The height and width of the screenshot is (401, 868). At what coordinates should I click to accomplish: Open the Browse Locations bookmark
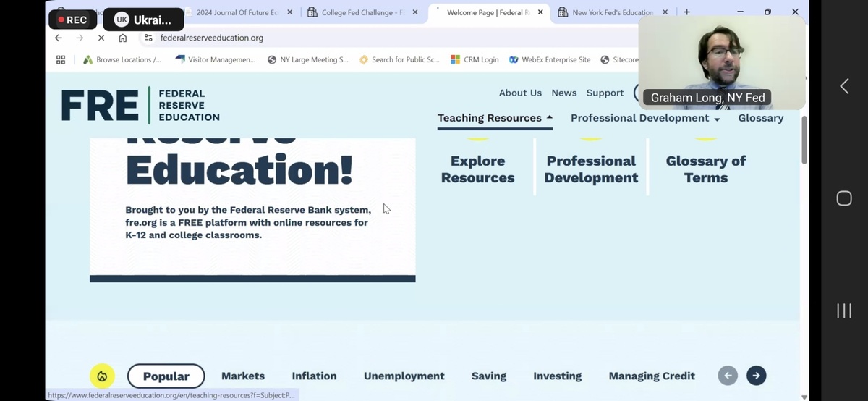pyautogui.click(x=122, y=60)
